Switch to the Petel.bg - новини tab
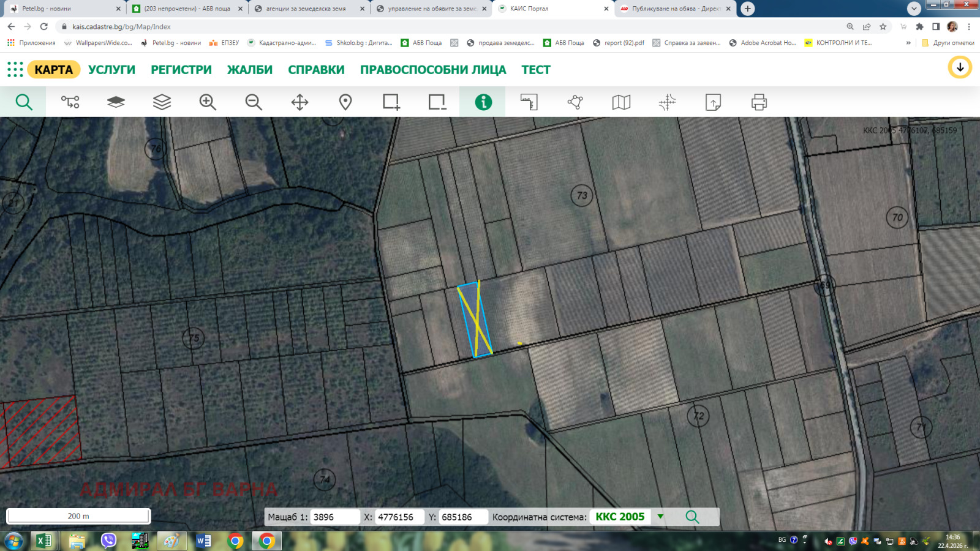Screen dimensions: 980x551 (x=64, y=9)
